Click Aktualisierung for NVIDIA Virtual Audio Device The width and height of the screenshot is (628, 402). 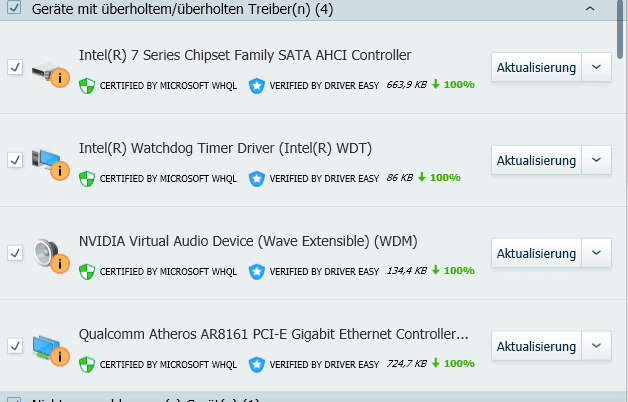(536, 253)
